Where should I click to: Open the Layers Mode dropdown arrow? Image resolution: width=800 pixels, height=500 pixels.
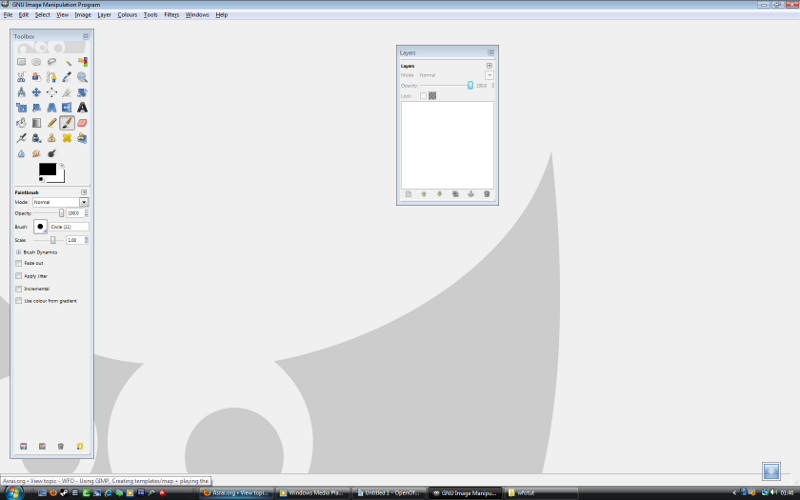tap(489, 75)
